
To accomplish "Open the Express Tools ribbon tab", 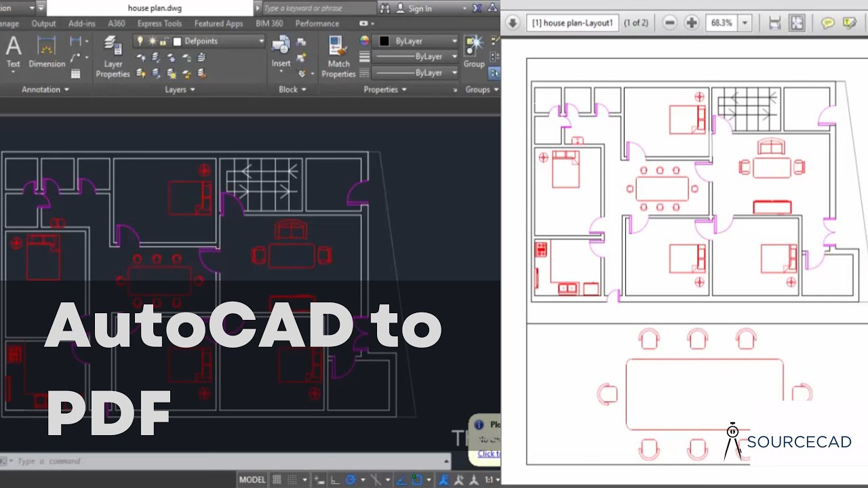I will point(159,24).
